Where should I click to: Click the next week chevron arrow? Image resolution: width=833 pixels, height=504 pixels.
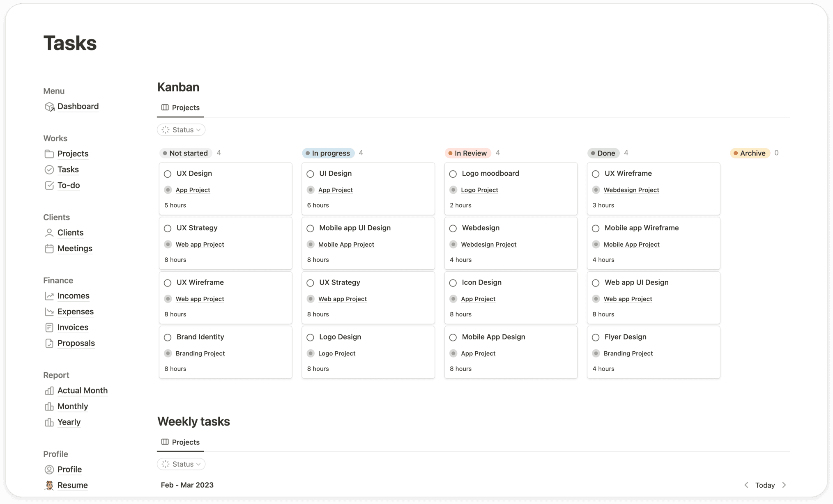coord(784,485)
